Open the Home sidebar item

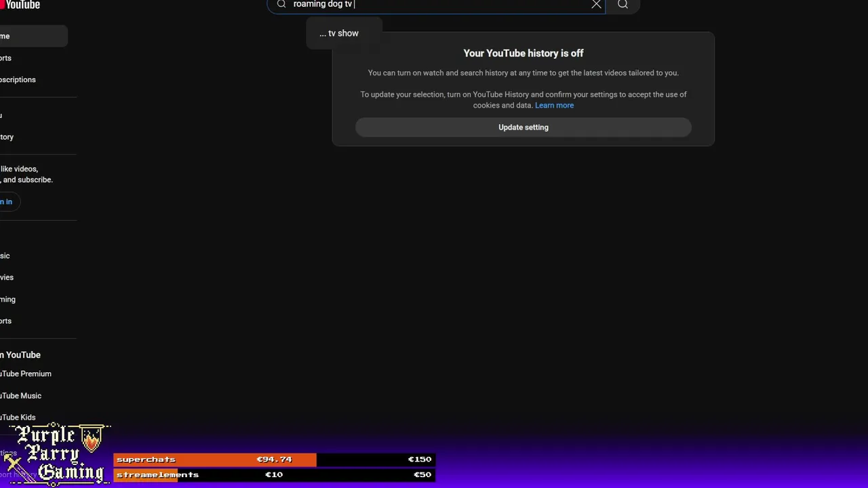[x=33, y=36]
